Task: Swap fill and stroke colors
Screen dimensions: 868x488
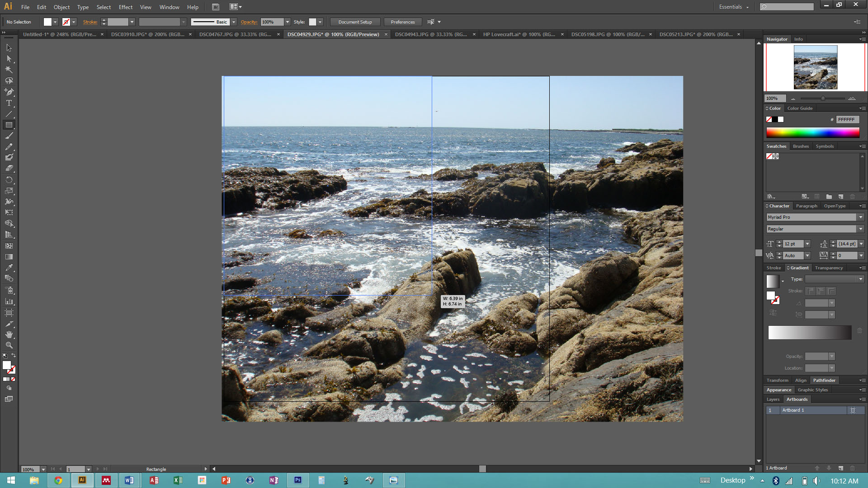Action: point(14,355)
